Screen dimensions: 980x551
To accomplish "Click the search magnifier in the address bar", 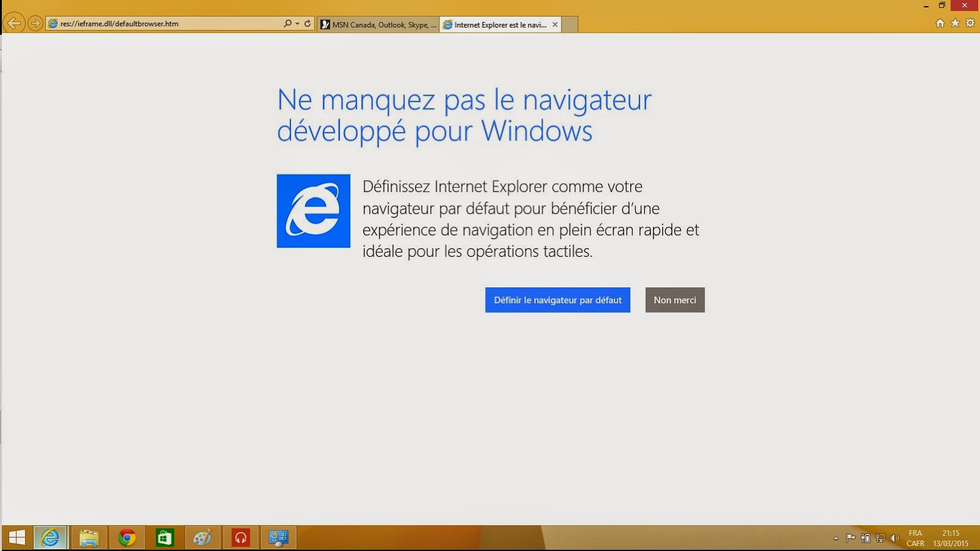I will tap(287, 23).
